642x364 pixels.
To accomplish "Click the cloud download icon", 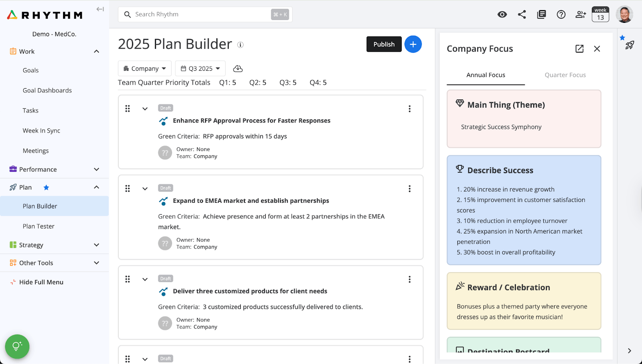I will (x=238, y=69).
